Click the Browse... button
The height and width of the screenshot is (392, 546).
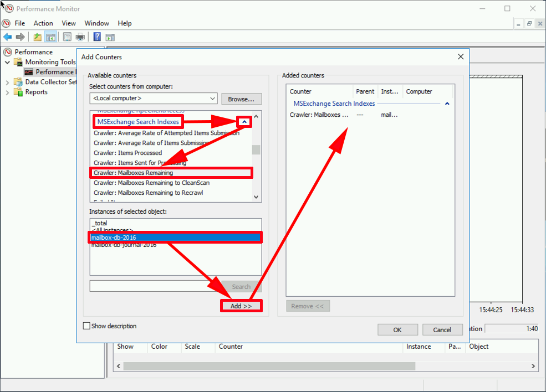(x=241, y=99)
